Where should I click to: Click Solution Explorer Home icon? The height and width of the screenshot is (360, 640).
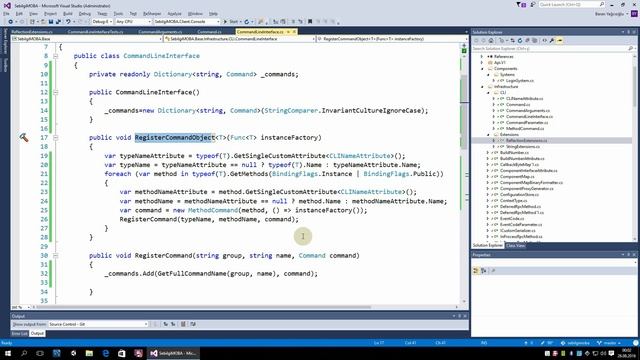coord(491,40)
